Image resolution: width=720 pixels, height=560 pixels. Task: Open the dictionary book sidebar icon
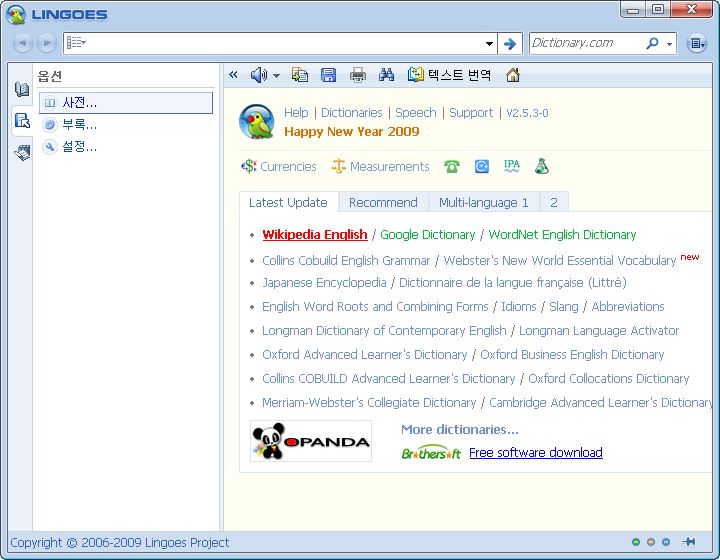(x=22, y=89)
